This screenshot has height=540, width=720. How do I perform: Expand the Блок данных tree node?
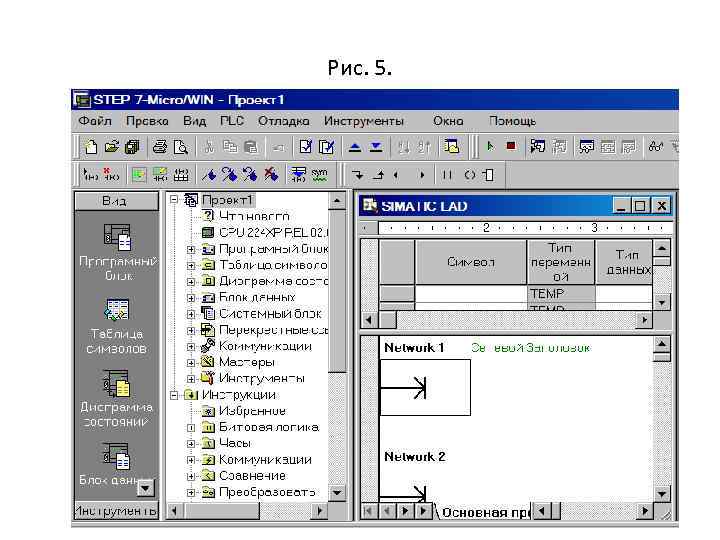(191, 298)
